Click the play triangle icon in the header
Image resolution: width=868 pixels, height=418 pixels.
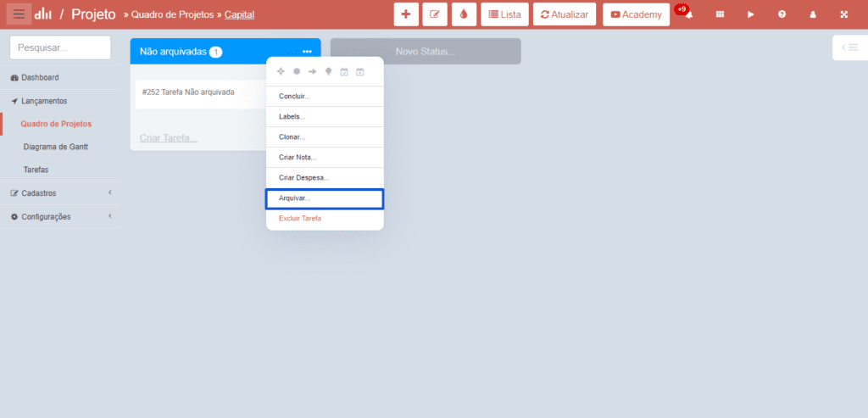click(x=751, y=15)
